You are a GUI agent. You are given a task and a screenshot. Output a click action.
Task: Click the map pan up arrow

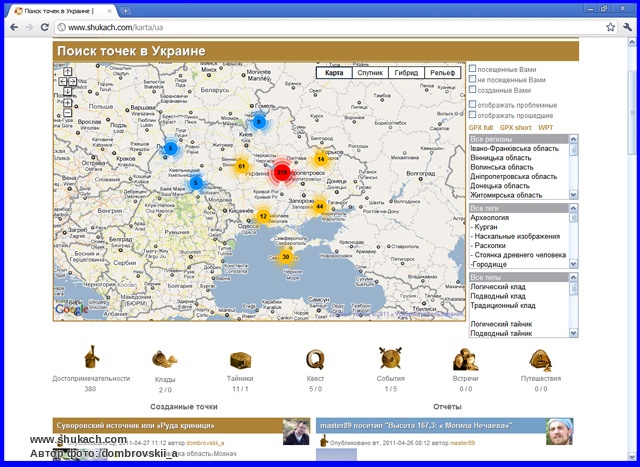[68, 72]
